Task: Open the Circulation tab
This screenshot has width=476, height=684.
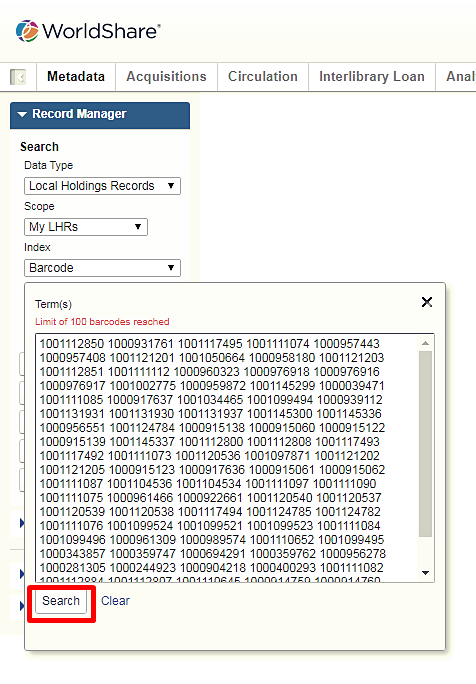Action: click(263, 77)
